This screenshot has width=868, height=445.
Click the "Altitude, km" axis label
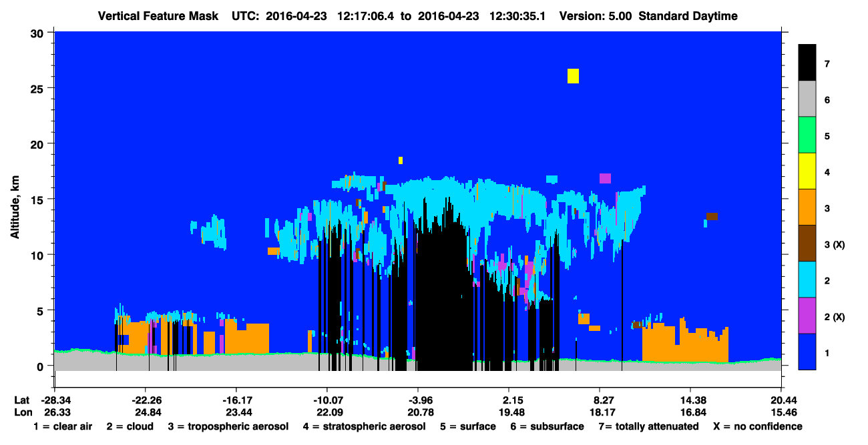15,208
